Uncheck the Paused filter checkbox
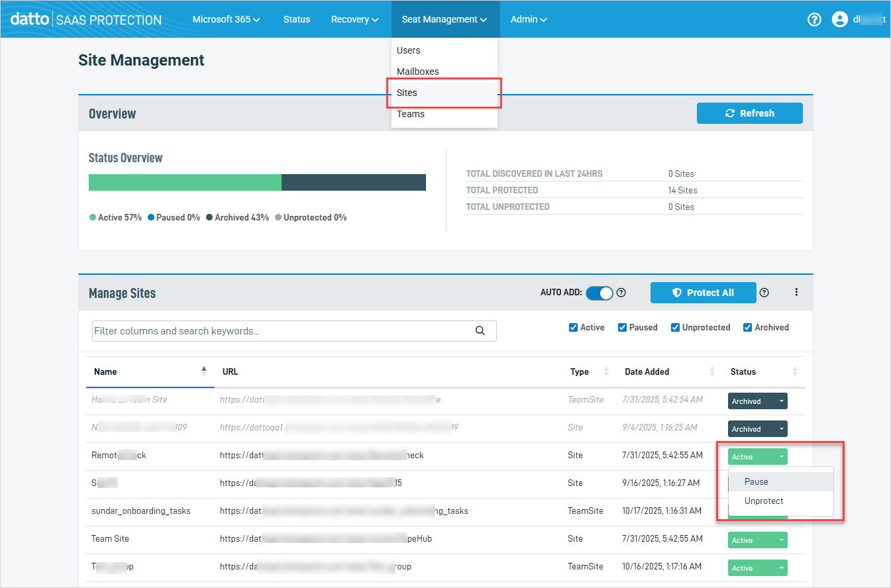 tap(622, 328)
